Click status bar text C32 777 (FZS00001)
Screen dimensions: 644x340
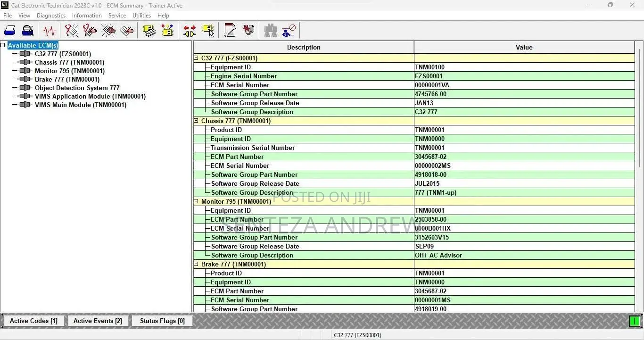coord(357,335)
